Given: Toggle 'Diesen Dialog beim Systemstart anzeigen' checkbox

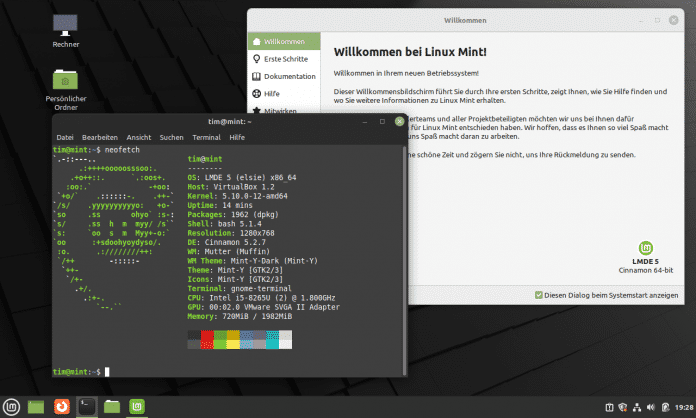Looking at the screenshot, I should (x=539, y=295).
